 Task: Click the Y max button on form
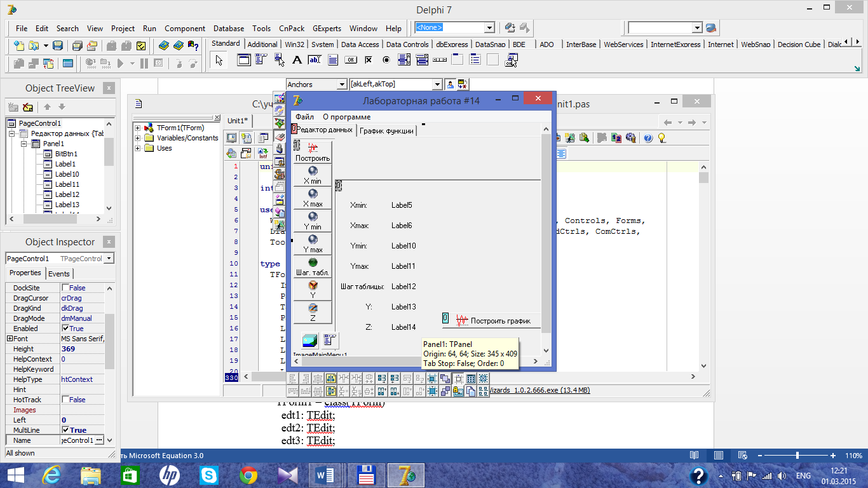pyautogui.click(x=313, y=244)
